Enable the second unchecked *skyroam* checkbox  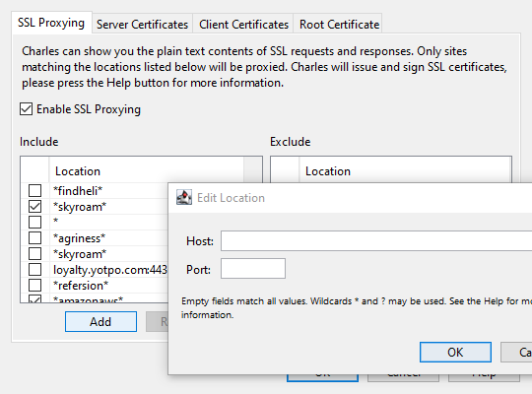click(34, 254)
